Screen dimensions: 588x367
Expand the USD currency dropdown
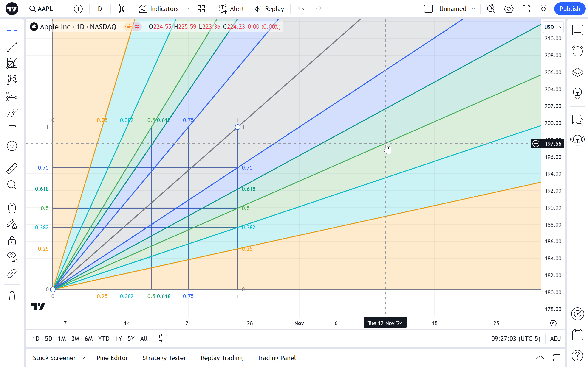coord(553,27)
